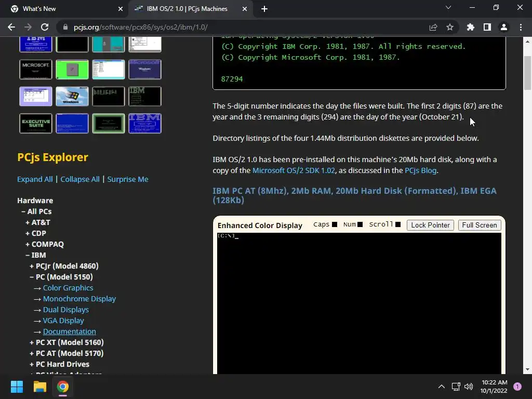
Task: Click the Full Screen button
Action: point(480,225)
